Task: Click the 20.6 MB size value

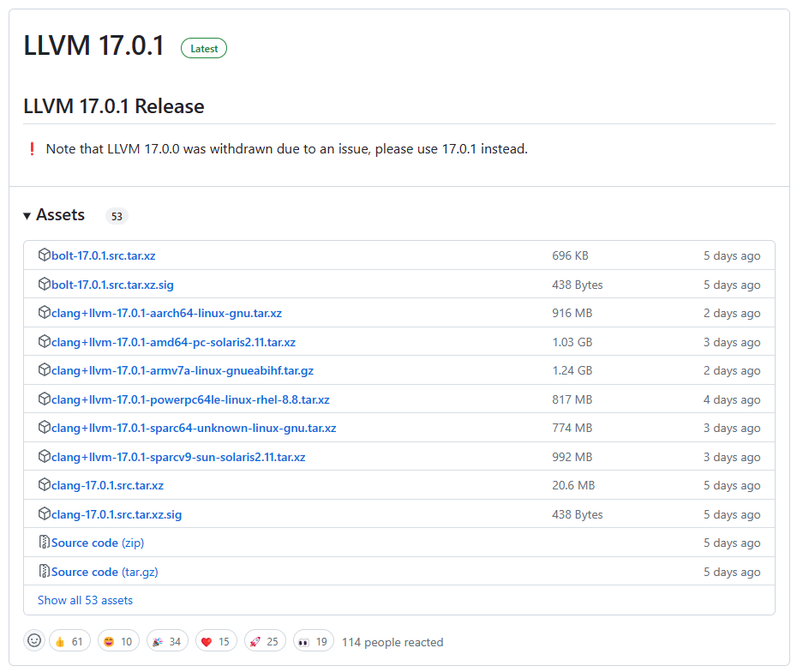Action: point(573,486)
